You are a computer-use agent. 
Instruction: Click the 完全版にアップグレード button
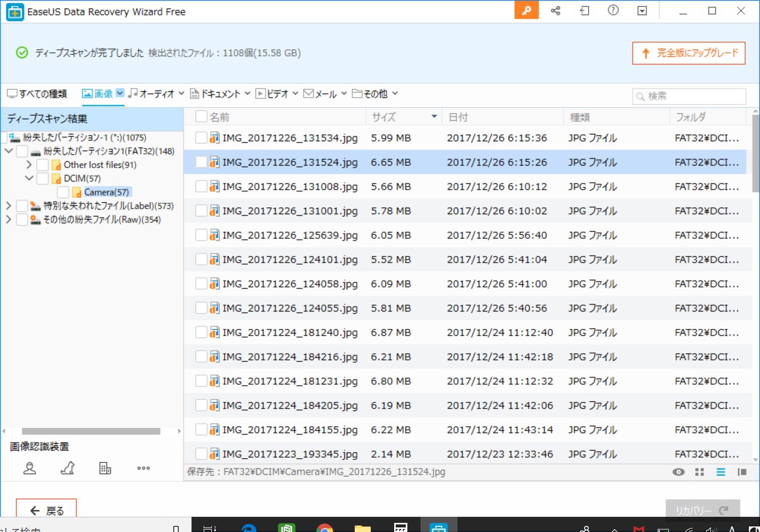(x=689, y=53)
